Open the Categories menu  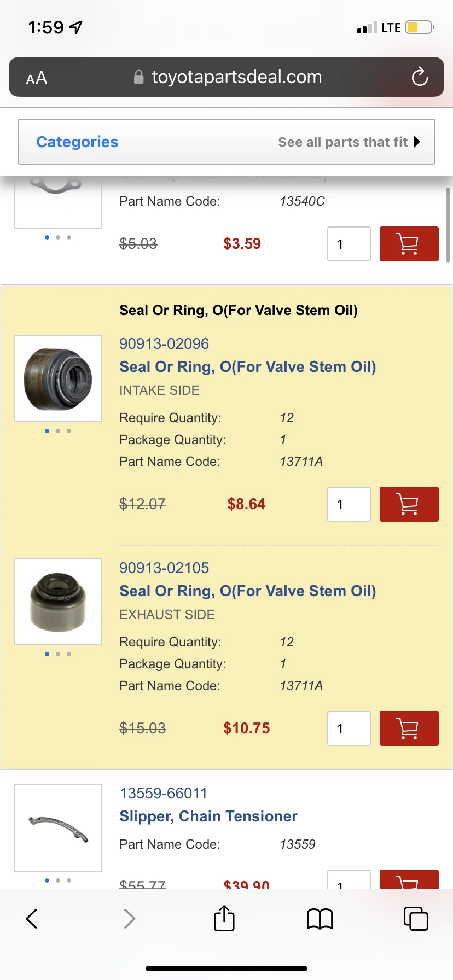(77, 142)
